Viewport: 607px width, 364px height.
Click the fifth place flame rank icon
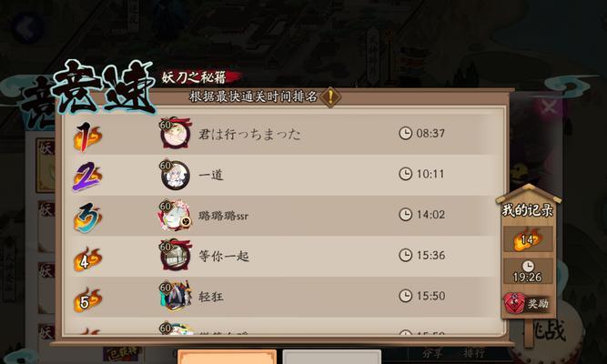[87, 299]
